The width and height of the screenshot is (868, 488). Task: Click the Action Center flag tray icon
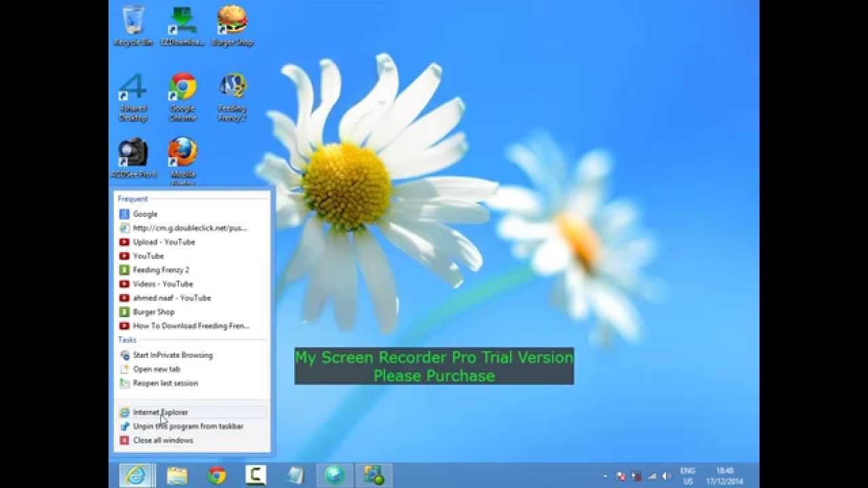pos(620,476)
